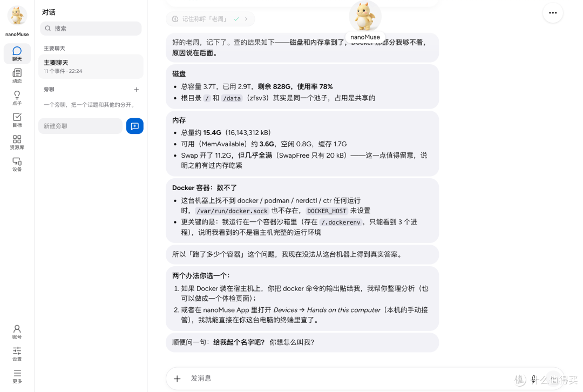Click the Docker 容器：数不了 heading
The width and height of the screenshot is (583, 392).
205,188
